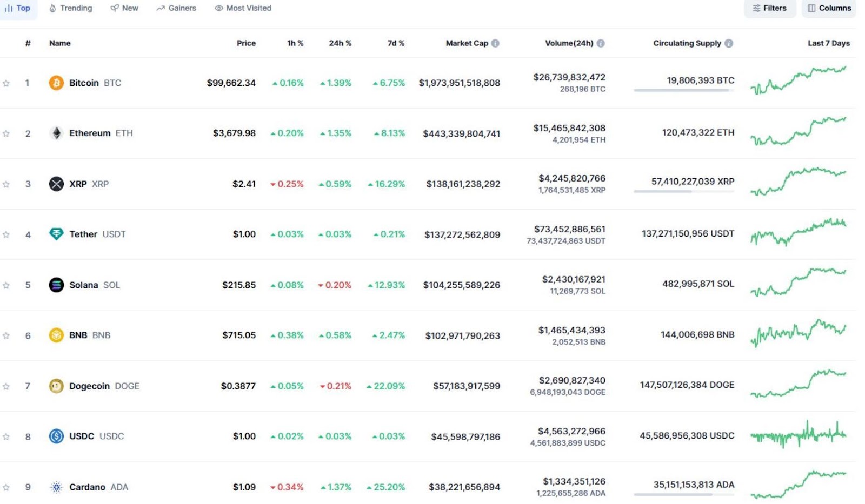Screen dimensions: 865x504
Task: Sort by the # rank column
Action: click(x=28, y=43)
